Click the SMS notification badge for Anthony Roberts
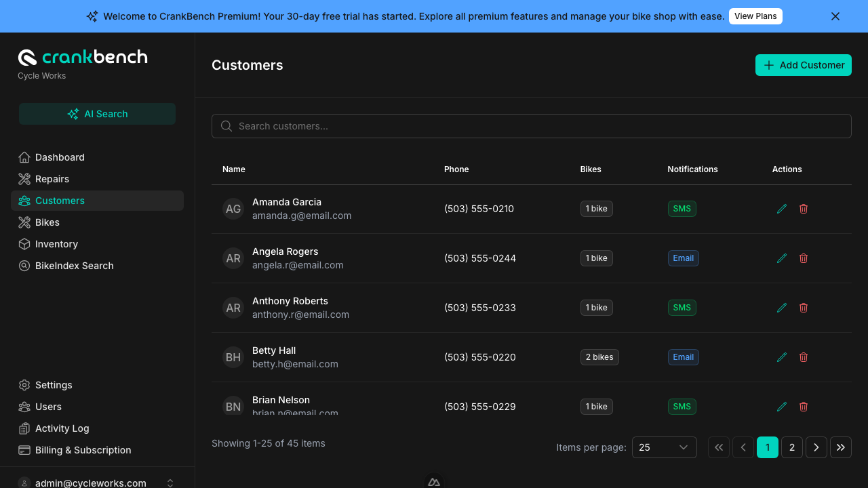The height and width of the screenshot is (488, 868). [x=682, y=308]
